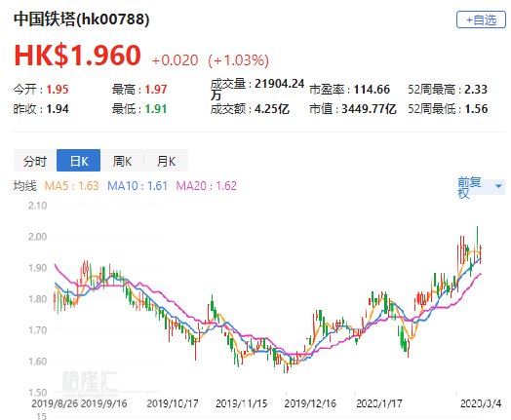511x420 pixels.
Task: Click 最高 value 1.97
Action: pos(156,90)
